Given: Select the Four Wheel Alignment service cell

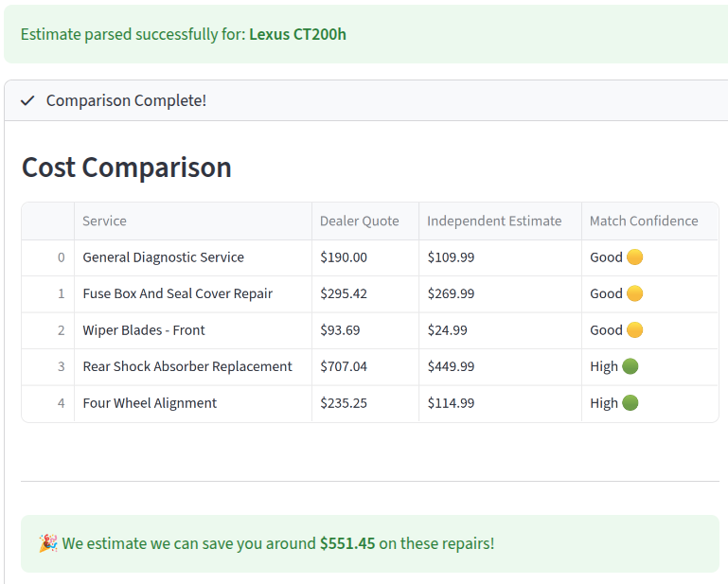Looking at the screenshot, I should pos(193,403).
